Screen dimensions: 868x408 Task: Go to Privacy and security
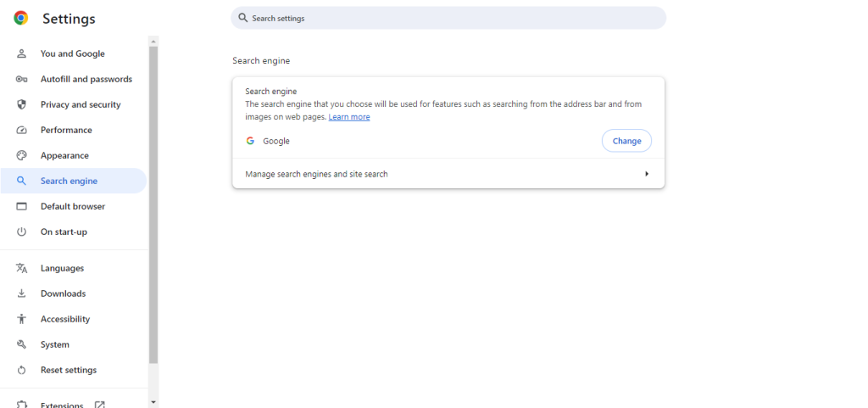[x=73, y=104]
